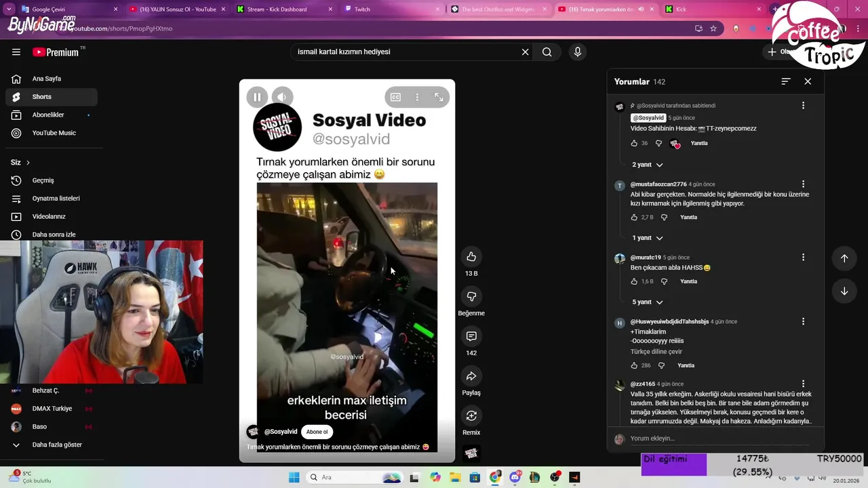The image size is (868, 488).
Task: Open Videolarınız in the sidebar
Action: point(52,216)
